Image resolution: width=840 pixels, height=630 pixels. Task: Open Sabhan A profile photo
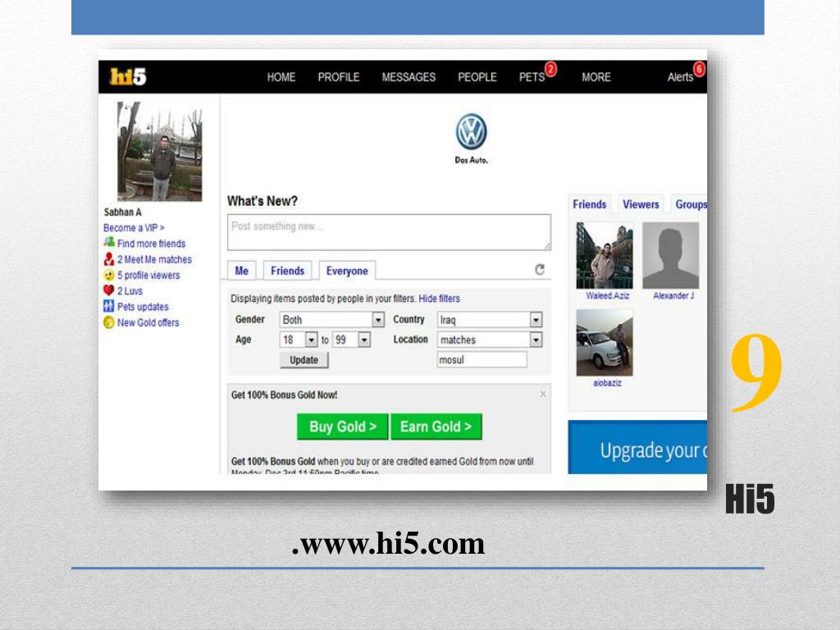pyautogui.click(x=160, y=151)
